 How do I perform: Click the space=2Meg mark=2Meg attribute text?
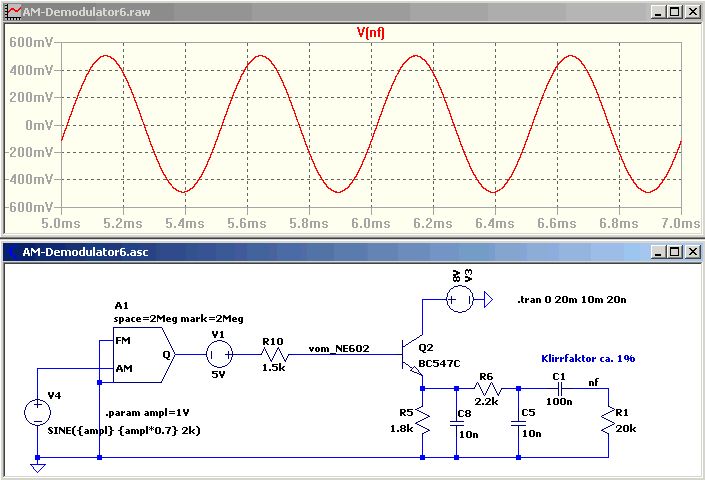coord(178,319)
